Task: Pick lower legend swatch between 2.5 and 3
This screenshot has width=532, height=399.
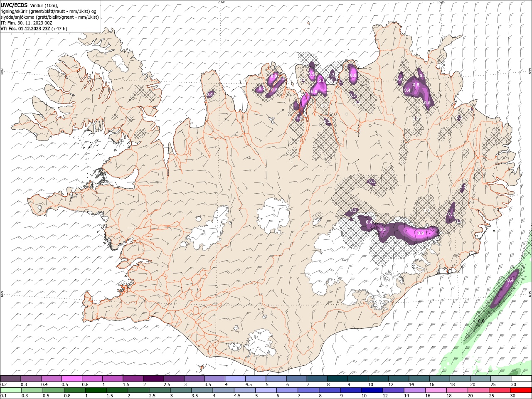Action: pyautogui.click(x=160, y=390)
